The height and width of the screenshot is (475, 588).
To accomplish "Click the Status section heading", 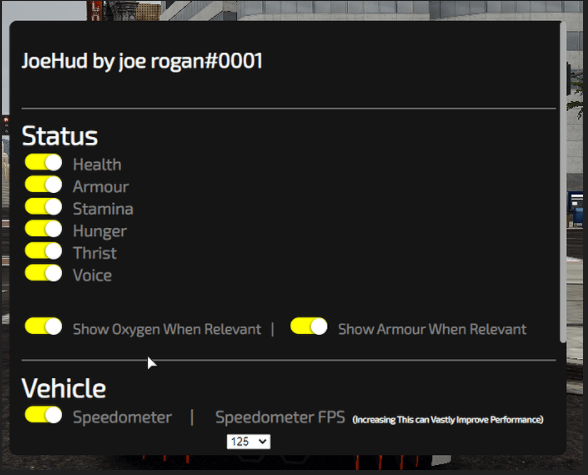I will 60,136.
